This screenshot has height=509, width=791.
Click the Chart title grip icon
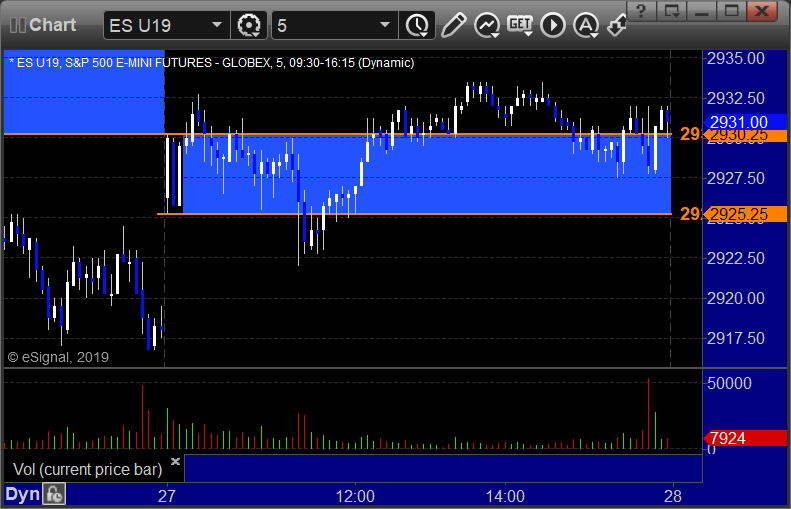(x=18, y=25)
